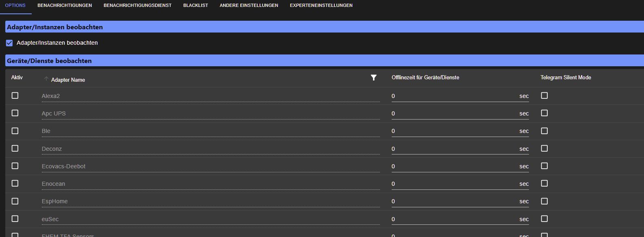The width and height of the screenshot is (644, 237).
Task: Open the Benachrichtigungsdienst tab
Action: (138, 5)
